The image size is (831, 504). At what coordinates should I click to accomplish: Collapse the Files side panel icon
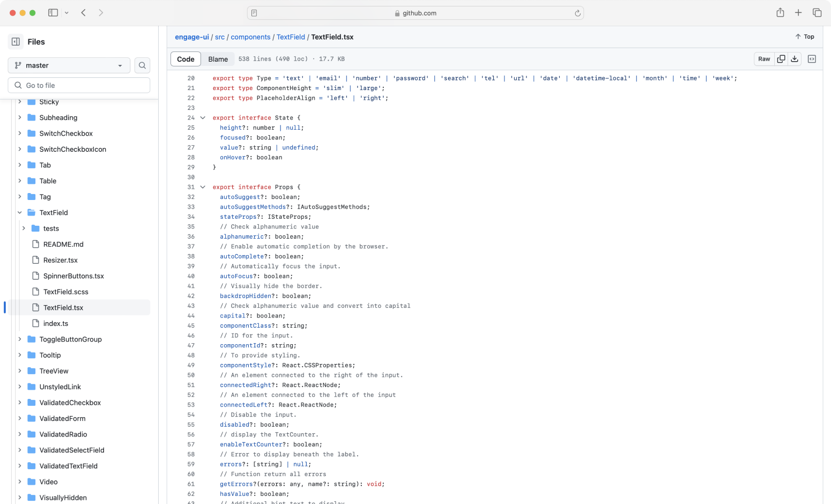click(x=16, y=42)
